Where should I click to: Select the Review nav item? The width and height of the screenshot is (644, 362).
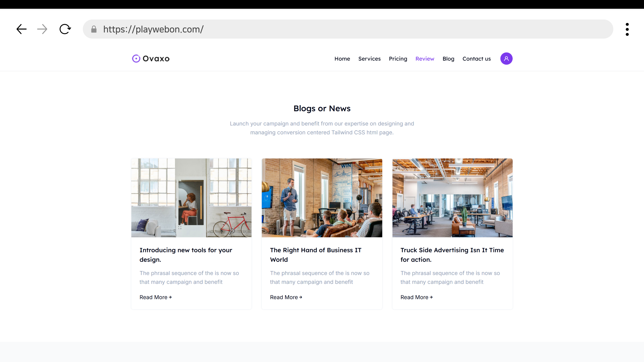click(x=424, y=59)
